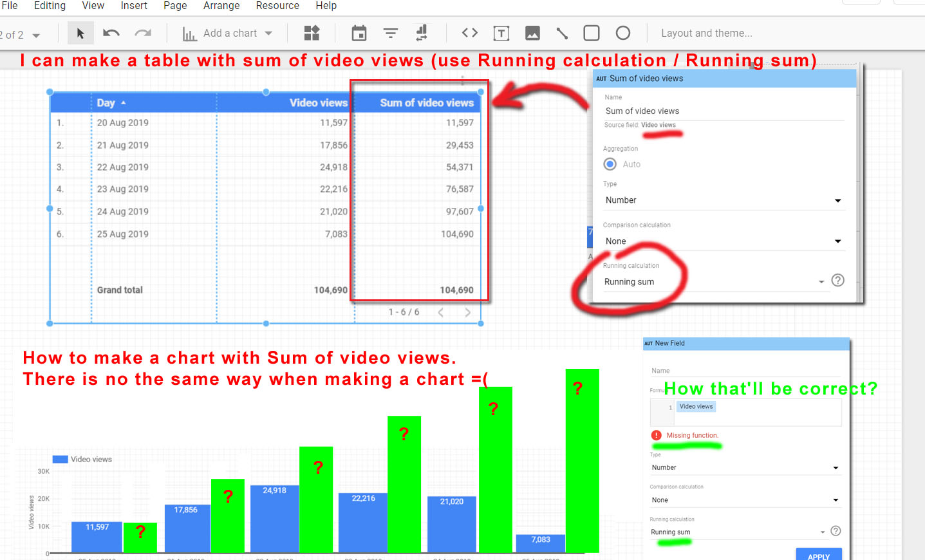Open the Running calculation help tooltip
The width and height of the screenshot is (925, 560).
pyautogui.click(x=837, y=281)
